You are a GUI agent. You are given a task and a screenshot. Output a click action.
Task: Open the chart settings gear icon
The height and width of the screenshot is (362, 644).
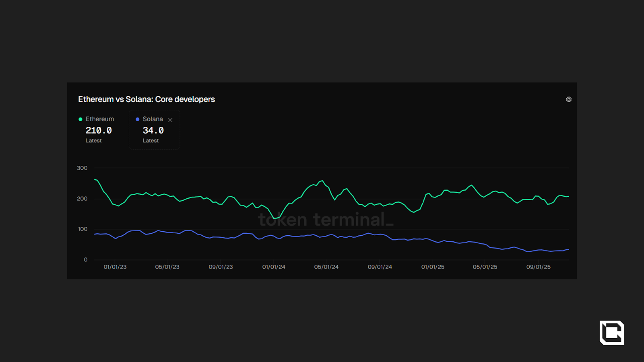click(x=569, y=99)
